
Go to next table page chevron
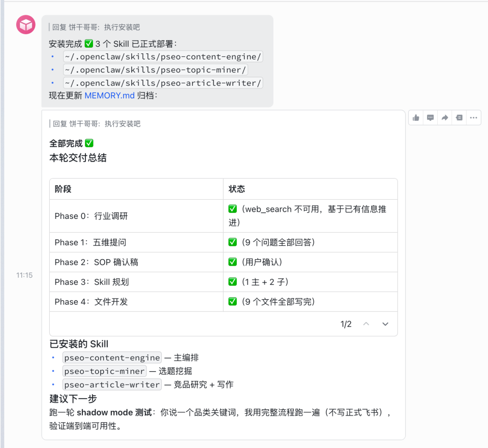pos(385,324)
